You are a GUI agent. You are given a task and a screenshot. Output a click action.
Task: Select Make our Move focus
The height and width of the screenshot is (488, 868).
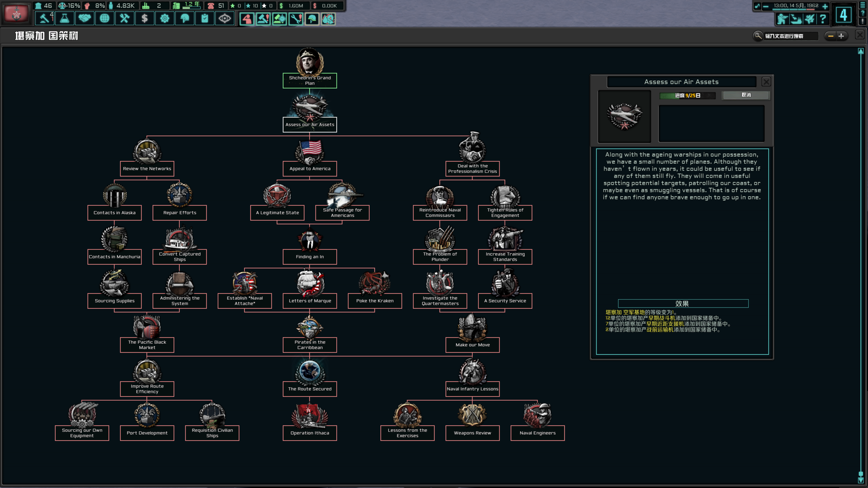[x=472, y=345]
